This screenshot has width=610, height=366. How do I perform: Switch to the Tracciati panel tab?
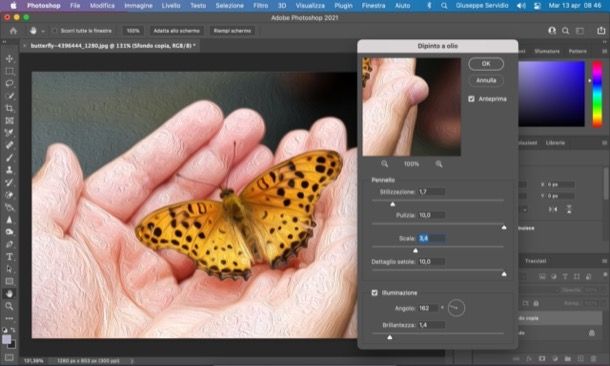[536, 261]
